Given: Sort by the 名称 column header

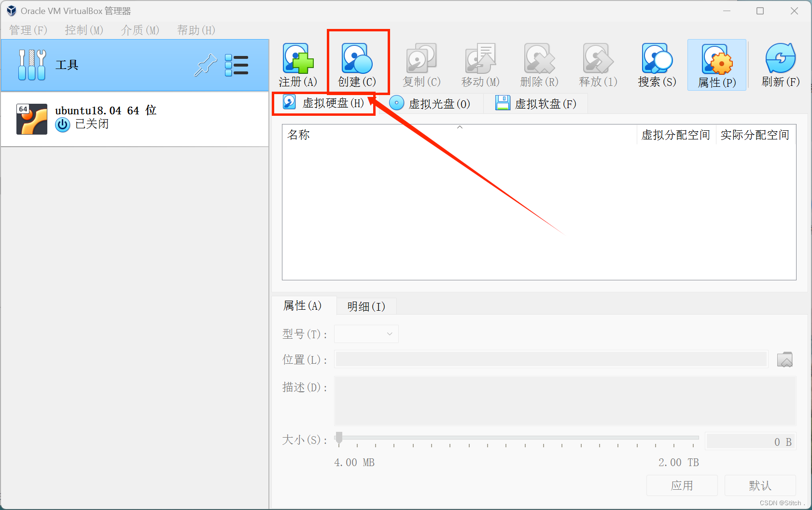Looking at the screenshot, I should click(x=460, y=135).
